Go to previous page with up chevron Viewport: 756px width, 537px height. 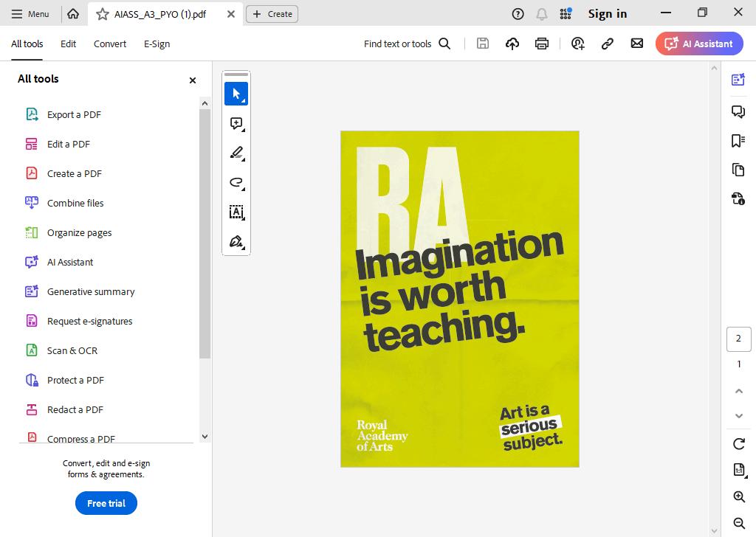tap(738, 391)
